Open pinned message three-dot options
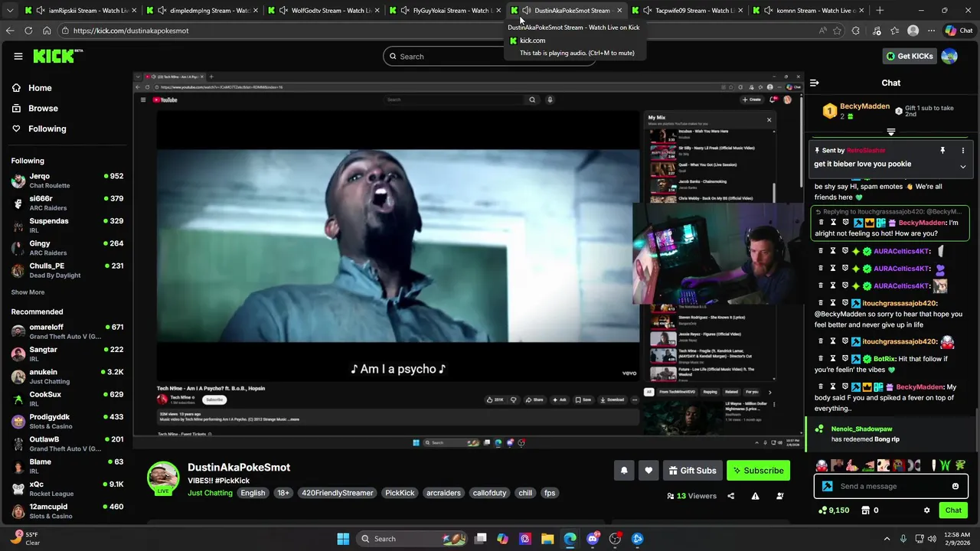The width and height of the screenshot is (980, 551). click(x=963, y=151)
